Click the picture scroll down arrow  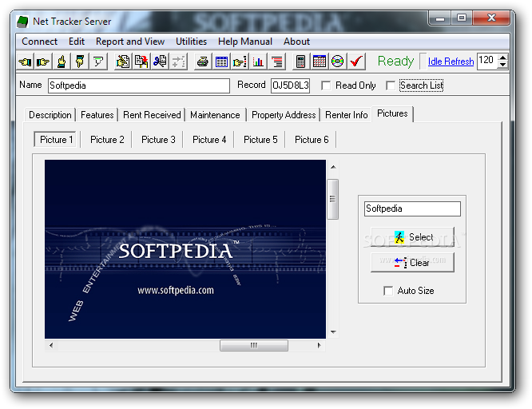tap(333, 332)
